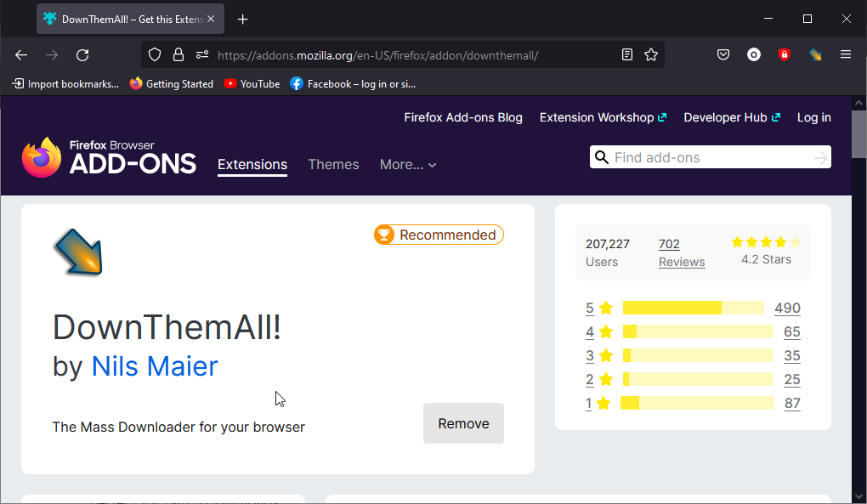Toggle reader view icon

click(x=627, y=54)
